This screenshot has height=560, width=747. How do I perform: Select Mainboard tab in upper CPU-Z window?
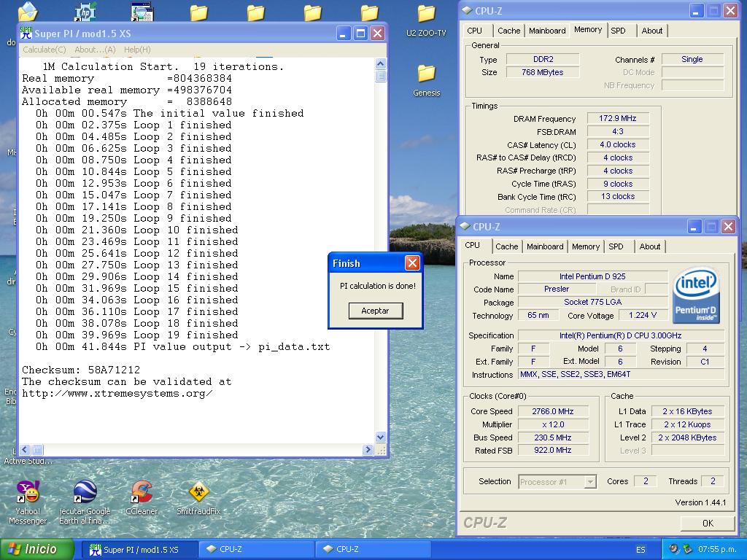[547, 31]
